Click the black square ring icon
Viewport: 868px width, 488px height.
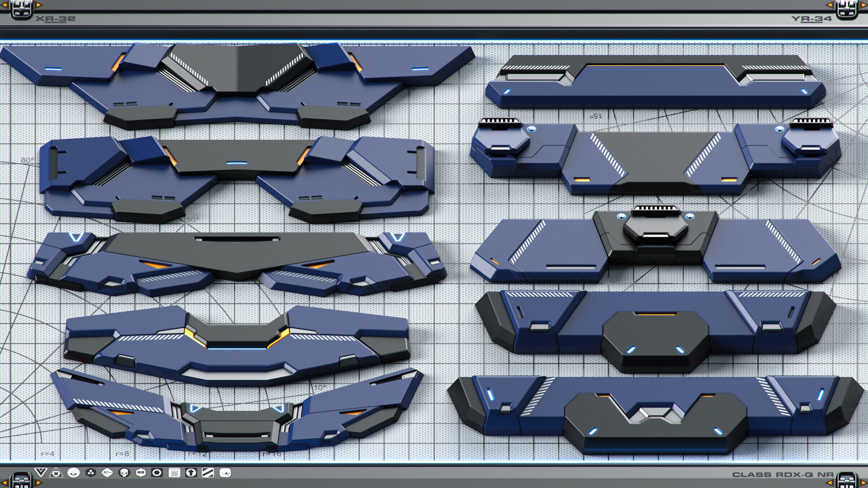[157, 473]
